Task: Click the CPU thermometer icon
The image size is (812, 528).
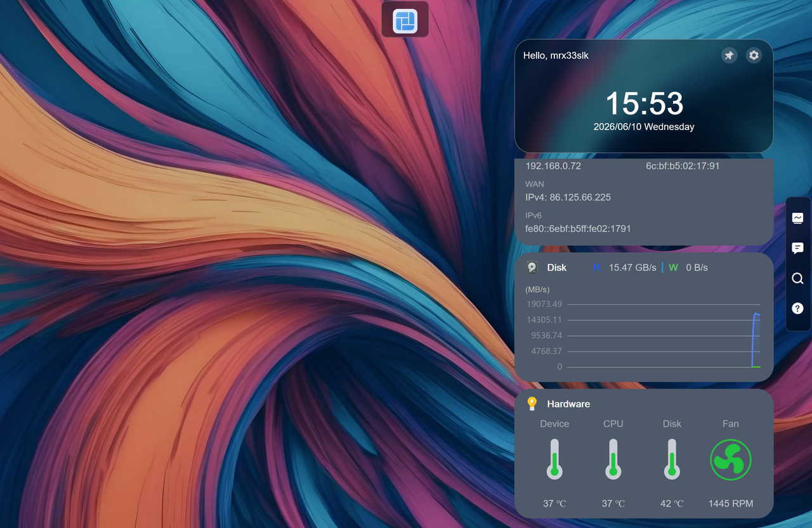Action: 613,459
